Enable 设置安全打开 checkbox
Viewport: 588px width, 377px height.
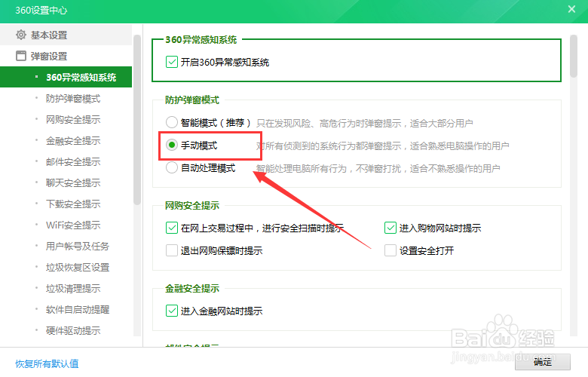(x=390, y=250)
